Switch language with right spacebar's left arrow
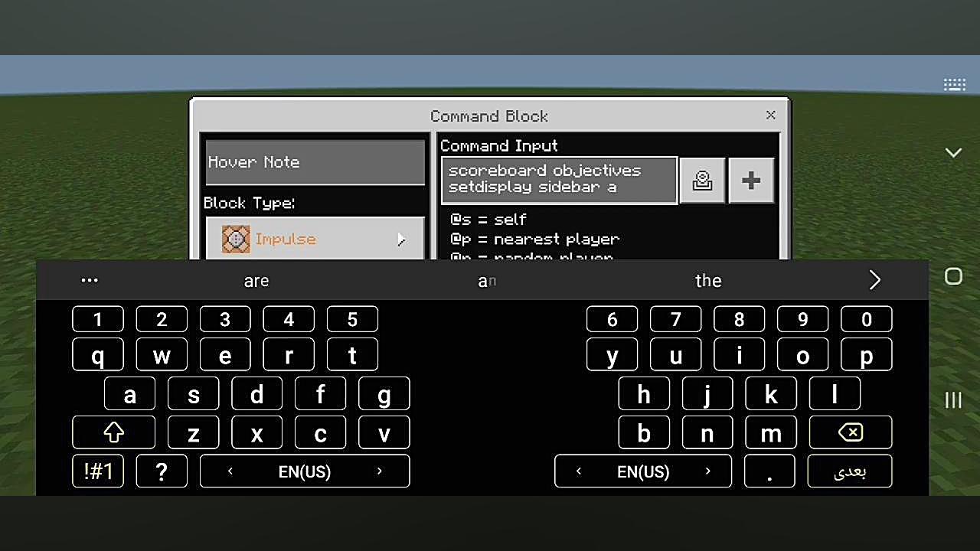Viewport: 980px width, 551px height. pos(578,471)
